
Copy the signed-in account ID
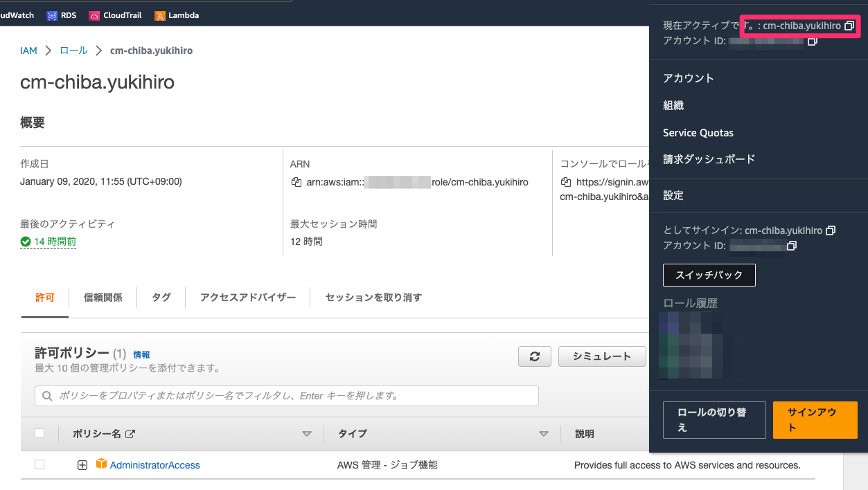click(791, 246)
